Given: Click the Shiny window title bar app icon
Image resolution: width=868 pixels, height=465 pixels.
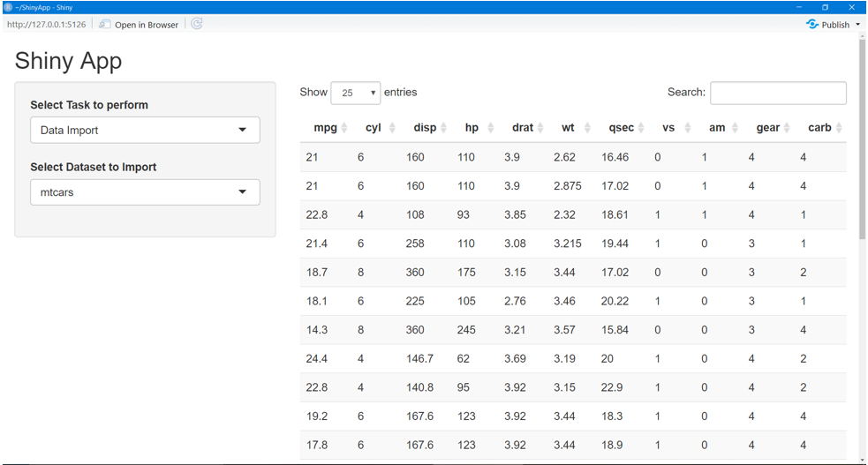Looking at the screenshot, I should (x=8, y=7).
